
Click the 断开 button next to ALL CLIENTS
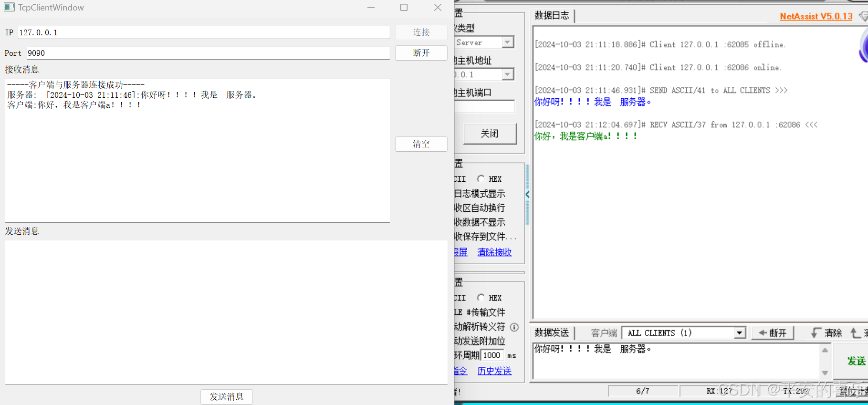tap(773, 333)
